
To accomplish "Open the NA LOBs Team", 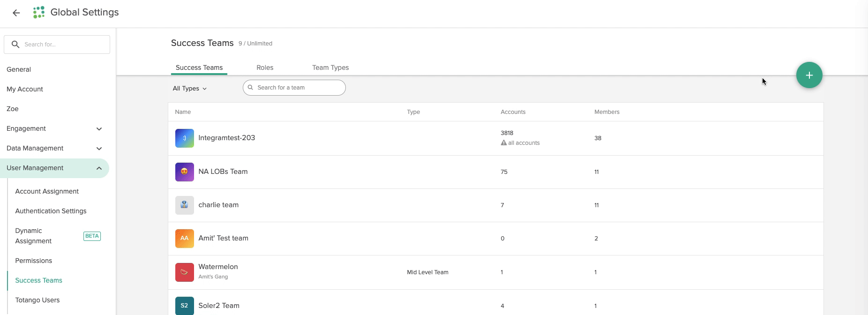I will pos(223,172).
